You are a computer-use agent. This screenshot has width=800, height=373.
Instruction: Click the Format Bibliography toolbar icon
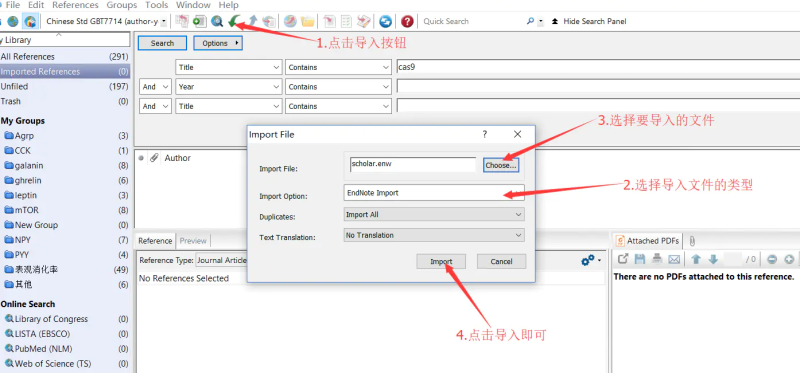(x=346, y=21)
